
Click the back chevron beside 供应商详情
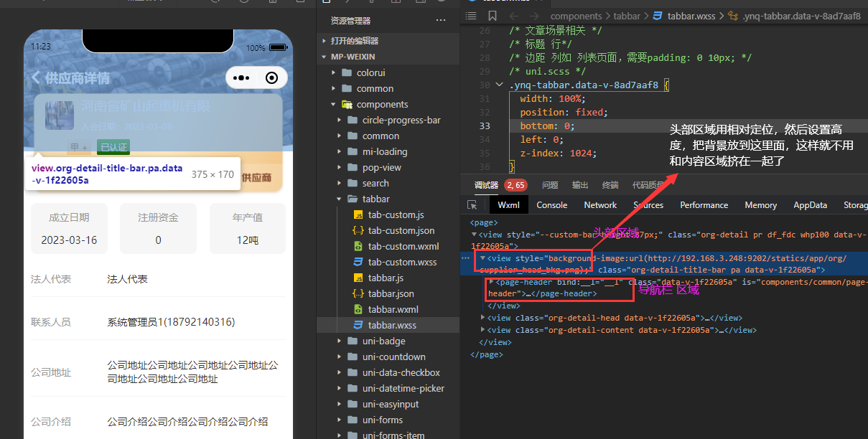click(35, 77)
